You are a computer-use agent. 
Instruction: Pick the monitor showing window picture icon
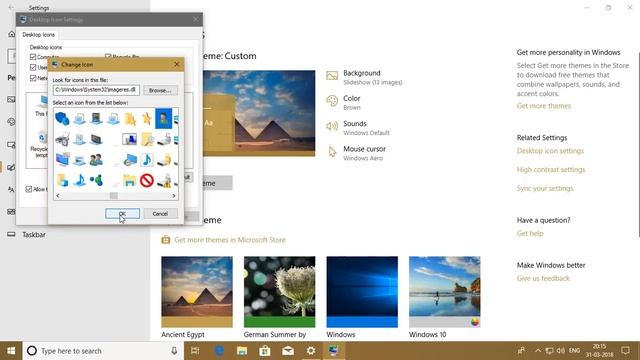130,139
